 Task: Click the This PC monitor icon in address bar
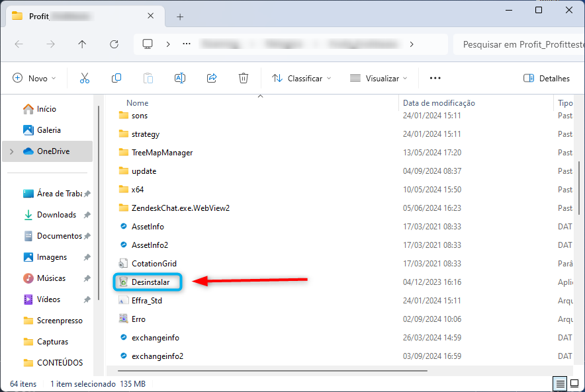[x=148, y=44]
